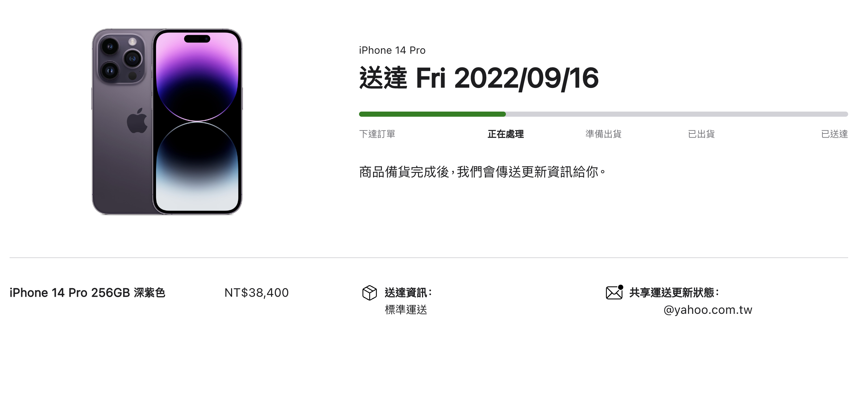Viewport: 868px width, 397px height.
Task: Click the NT$38,400 price
Action: pyautogui.click(x=256, y=293)
